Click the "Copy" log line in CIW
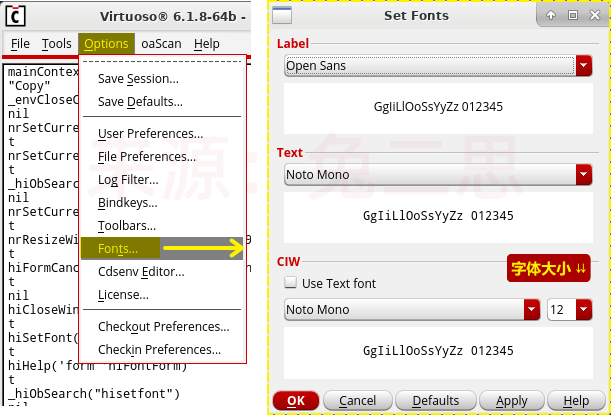611x415 pixels. [29, 86]
